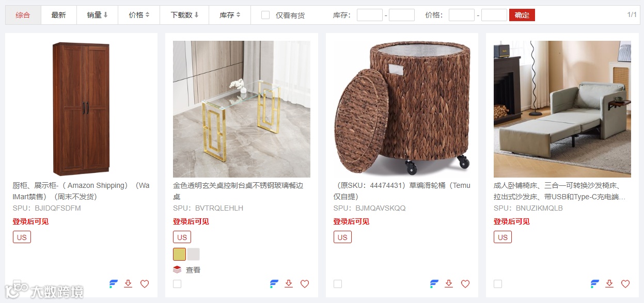Download the sofa bed product data
The width and height of the screenshot is (644, 303).
point(609,283)
